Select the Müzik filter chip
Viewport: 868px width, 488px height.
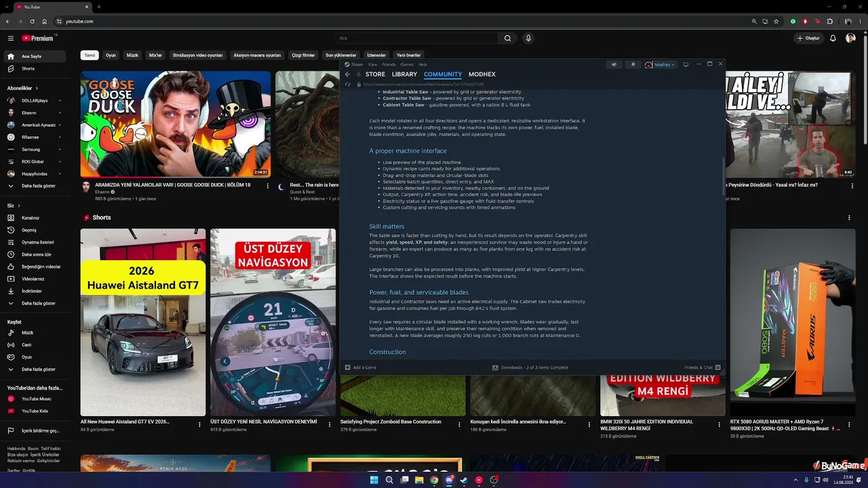pyautogui.click(x=132, y=55)
